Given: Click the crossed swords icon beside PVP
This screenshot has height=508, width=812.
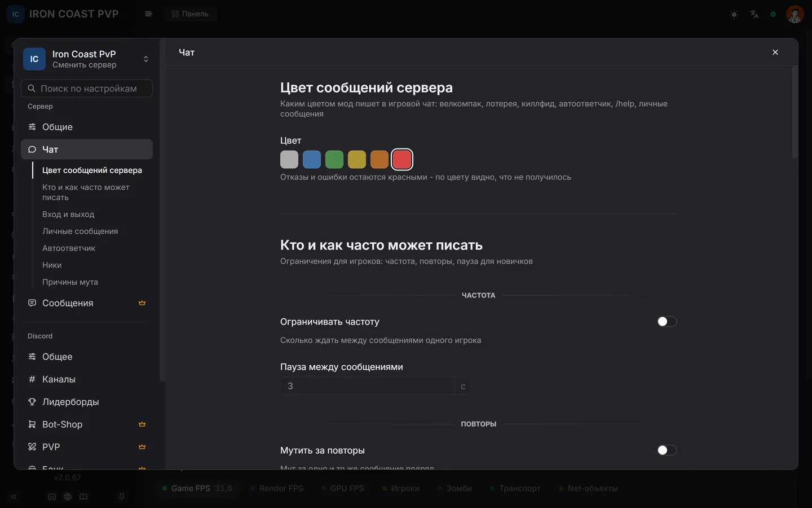Looking at the screenshot, I should coord(32,447).
